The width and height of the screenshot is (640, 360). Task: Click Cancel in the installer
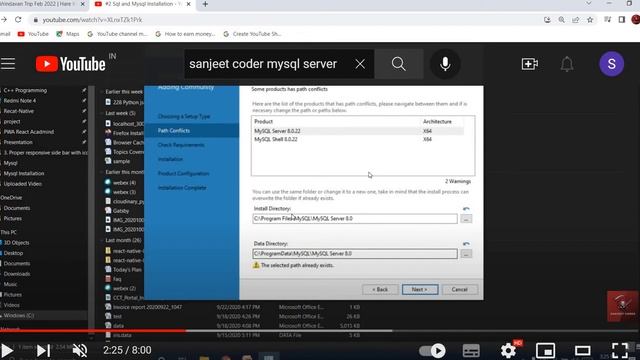click(x=460, y=289)
